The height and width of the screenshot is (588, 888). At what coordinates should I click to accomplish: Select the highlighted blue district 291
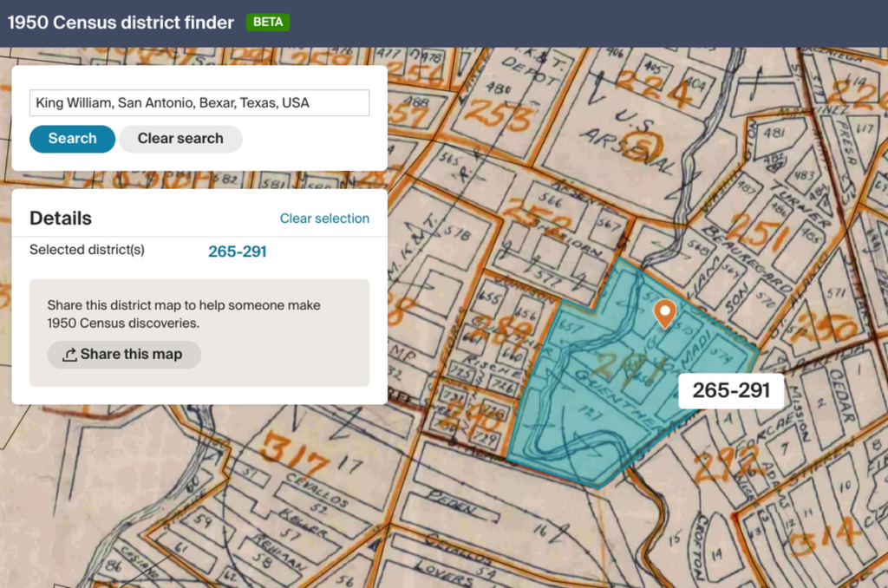pos(607,373)
